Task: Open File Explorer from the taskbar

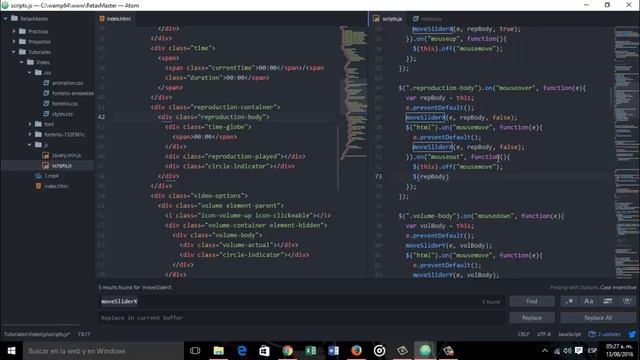Action: tap(218, 351)
